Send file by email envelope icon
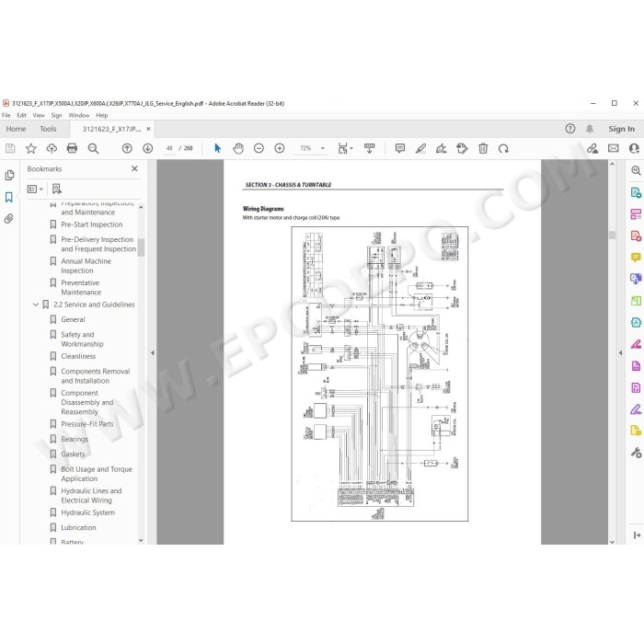Image resolution: width=644 pixels, height=644 pixels. pos(614,148)
